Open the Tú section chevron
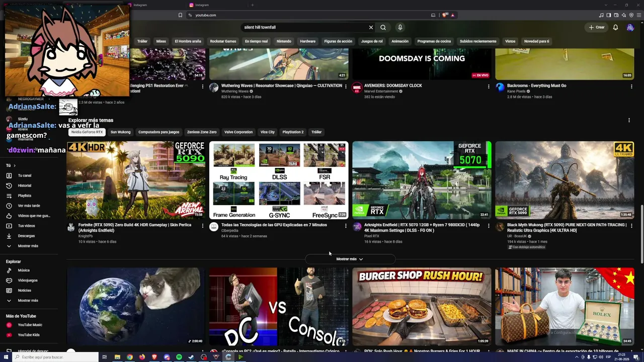The width and height of the screenshot is (644, 362). click(x=14, y=165)
